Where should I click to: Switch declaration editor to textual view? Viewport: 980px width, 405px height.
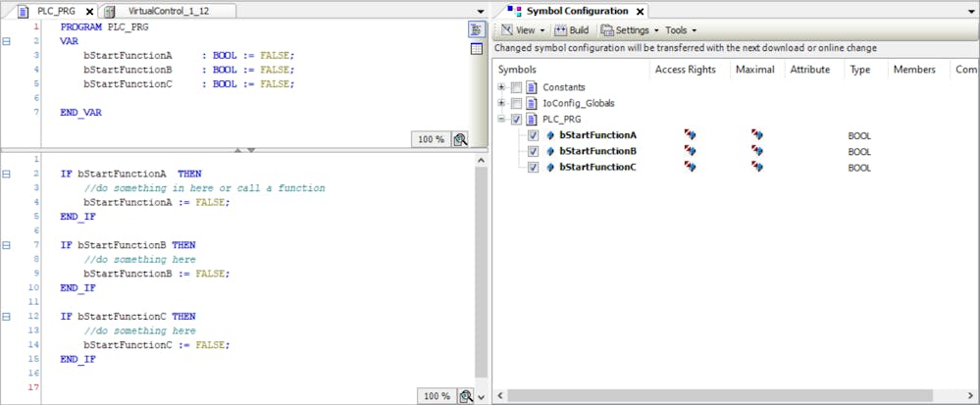pyautogui.click(x=477, y=29)
